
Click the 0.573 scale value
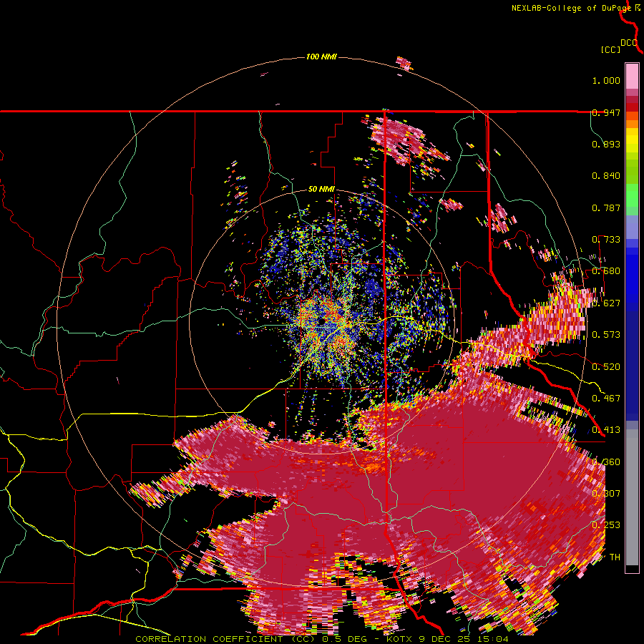point(606,335)
